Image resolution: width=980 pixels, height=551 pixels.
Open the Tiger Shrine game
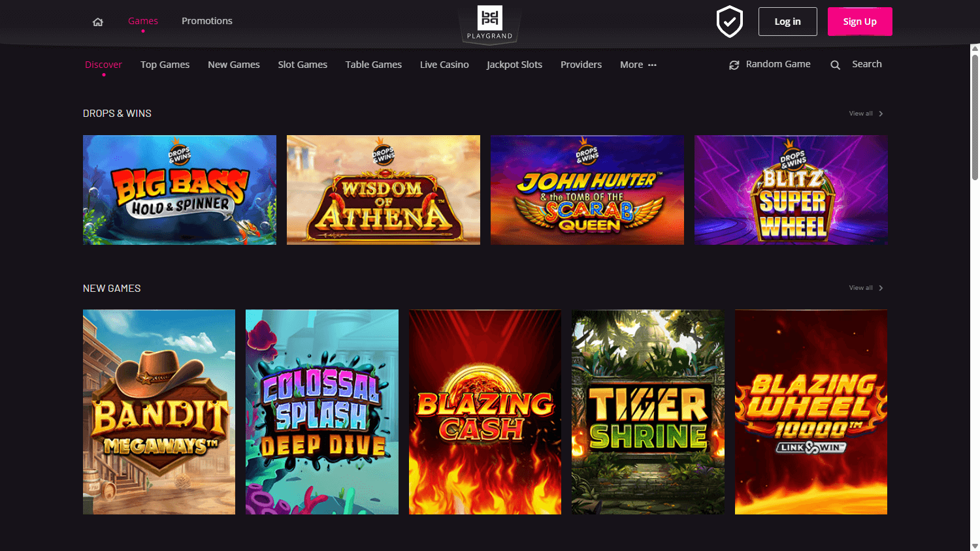(x=647, y=411)
